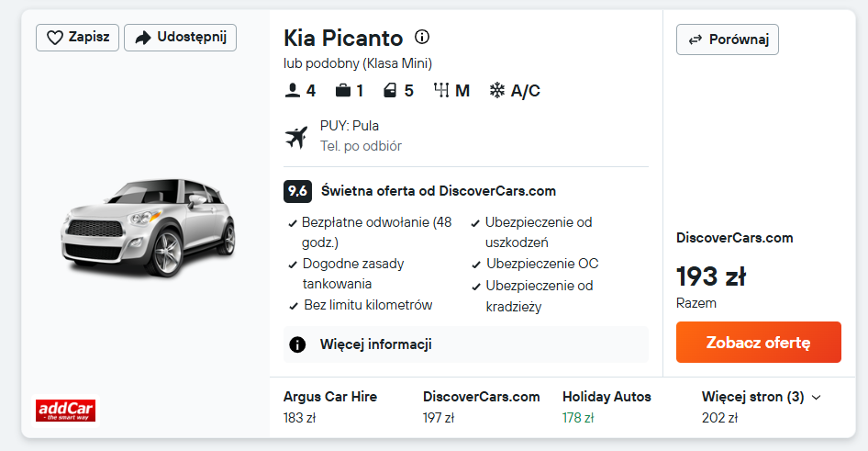868x451 pixels.
Task: Click the airplane pickup location icon
Action: coord(296,137)
